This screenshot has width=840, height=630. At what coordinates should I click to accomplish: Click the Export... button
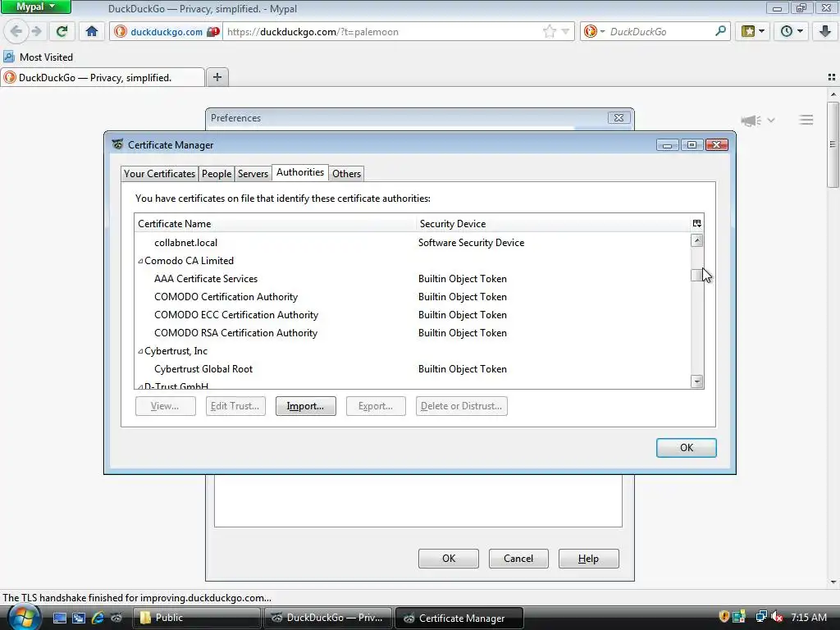point(376,406)
